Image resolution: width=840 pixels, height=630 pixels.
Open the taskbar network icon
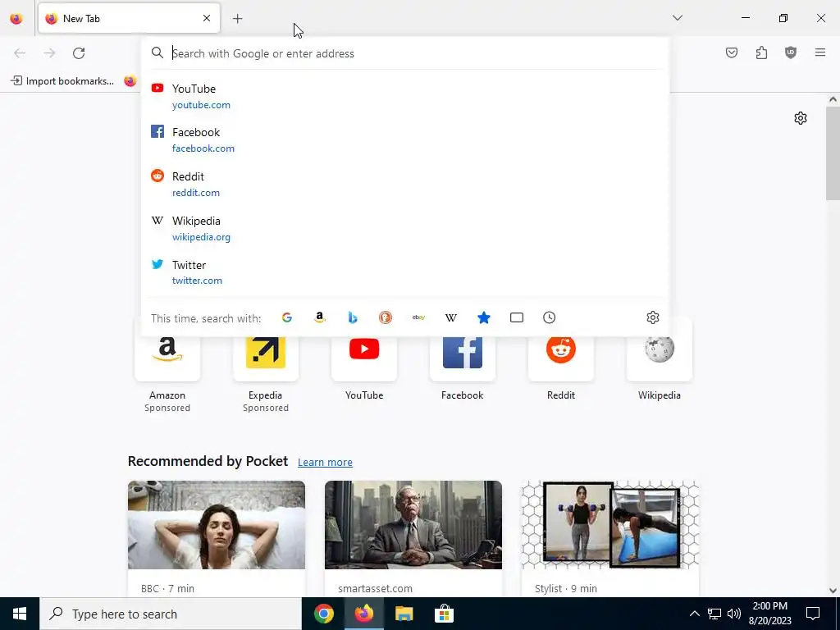click(714, 614)
